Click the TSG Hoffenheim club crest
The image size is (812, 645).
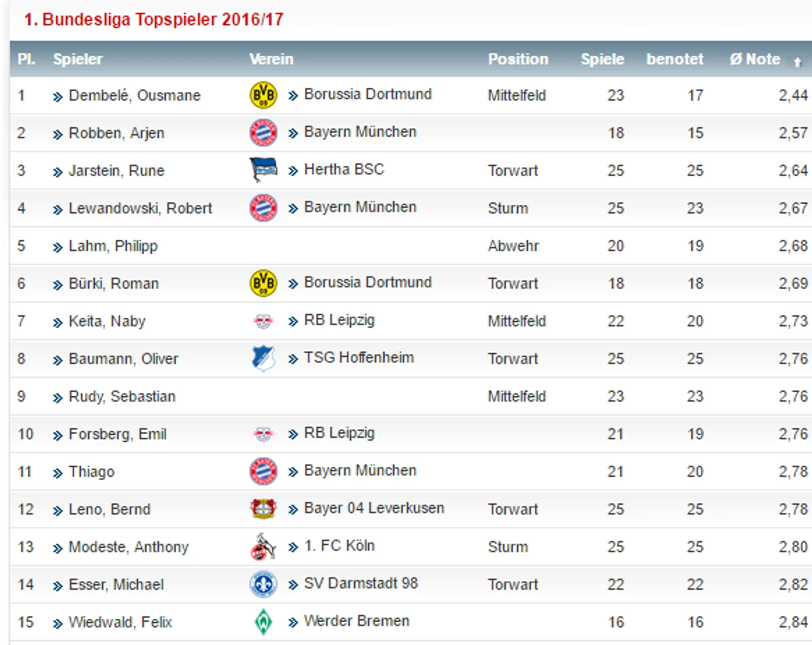click(x=263, y=358)
